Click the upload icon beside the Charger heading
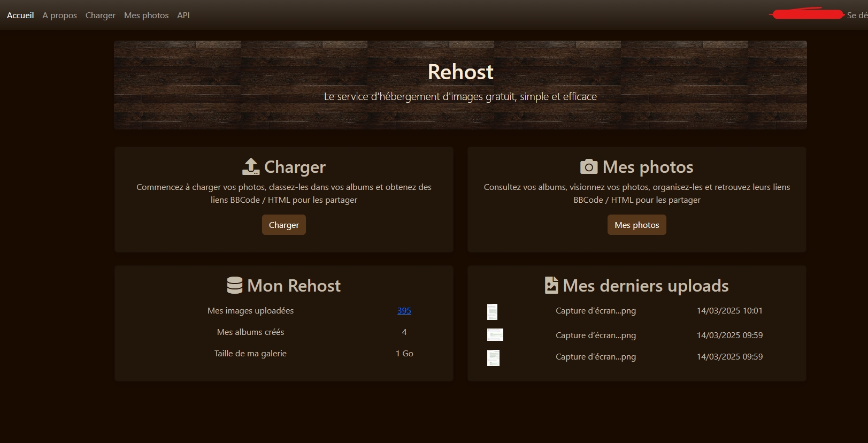The height and width of the screenshot is (443, 868). pyautogui.click(x=251, y=166)
